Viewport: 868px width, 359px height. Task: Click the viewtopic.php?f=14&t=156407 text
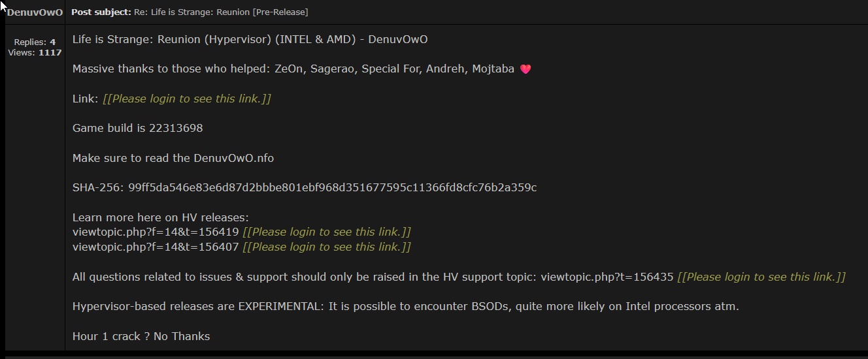(x=156, y=247)
